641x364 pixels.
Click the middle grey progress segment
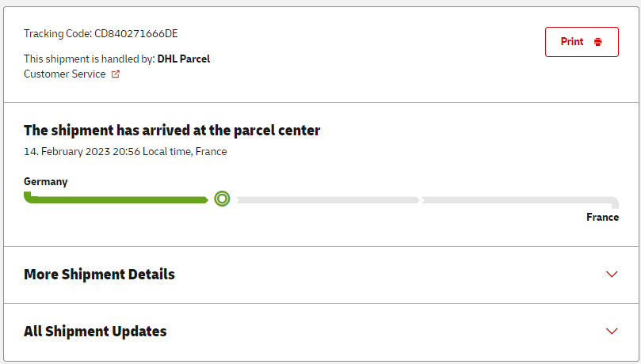pyautogui.click(x=326, y=200)
